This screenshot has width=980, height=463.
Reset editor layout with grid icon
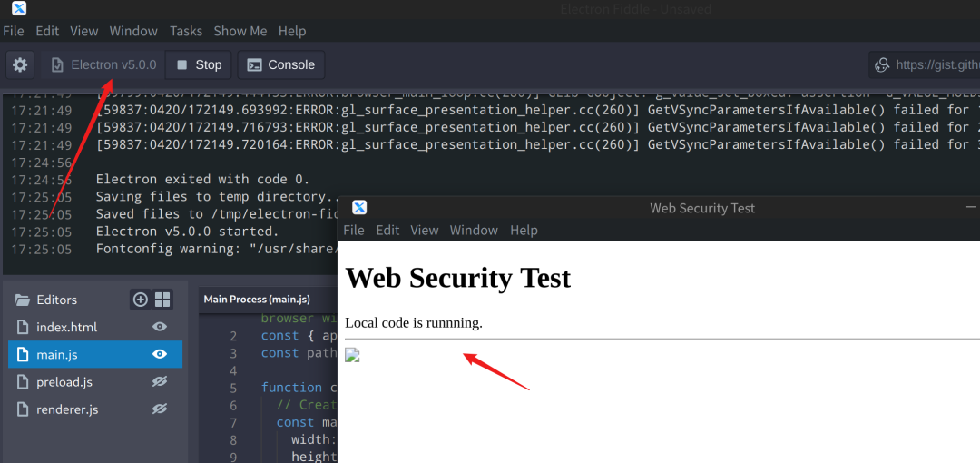click(x=162, y=300)
